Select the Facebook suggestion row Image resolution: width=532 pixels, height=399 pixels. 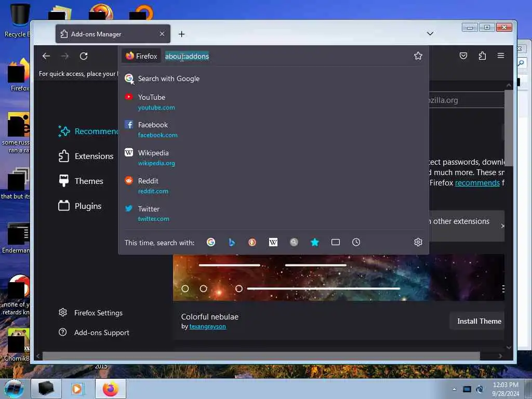273,129
